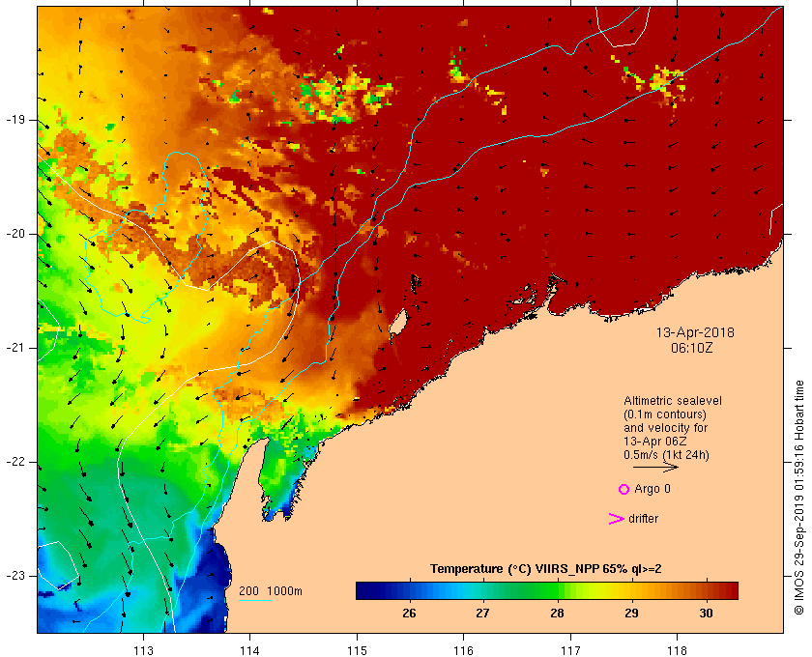Click the longitude axis label 114
The image size is (812, 657).
(249, 650)
